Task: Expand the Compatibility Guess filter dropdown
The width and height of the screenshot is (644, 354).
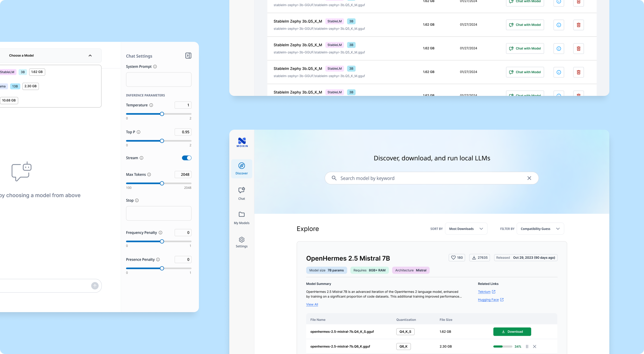Action: 540,229
